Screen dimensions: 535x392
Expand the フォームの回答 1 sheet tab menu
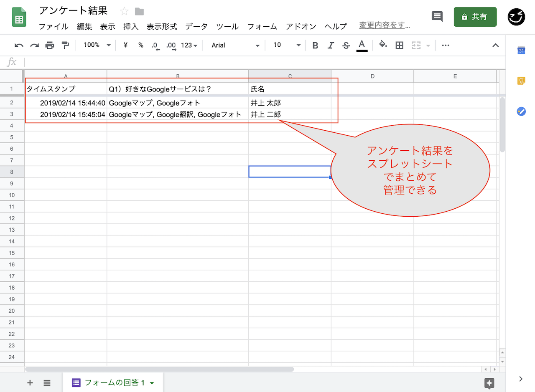pyautogui.click(x=152, y=383)
